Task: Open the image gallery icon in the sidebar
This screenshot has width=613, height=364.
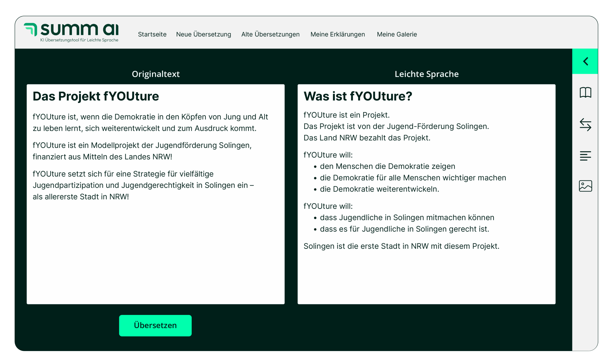Action: click(x=585, y=186)
